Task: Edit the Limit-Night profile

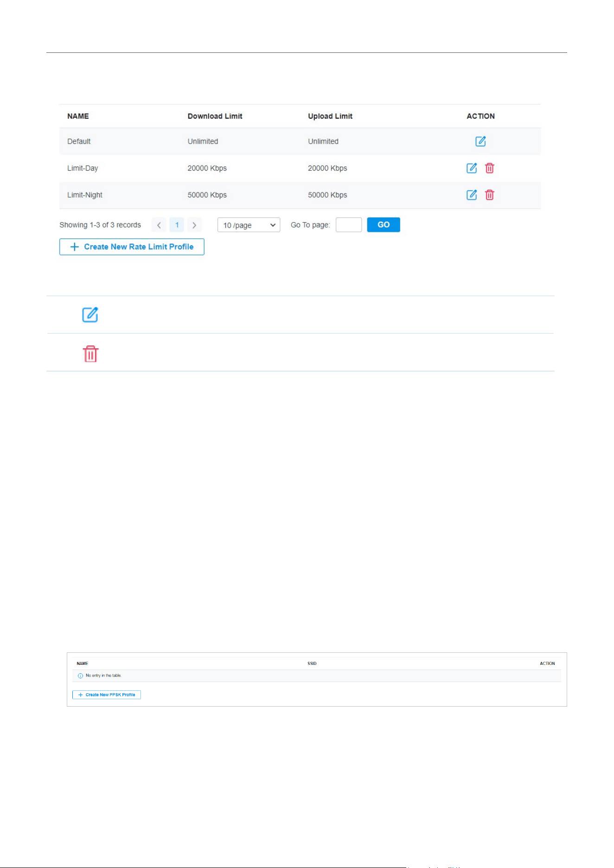Action: (x=472, y=195)
